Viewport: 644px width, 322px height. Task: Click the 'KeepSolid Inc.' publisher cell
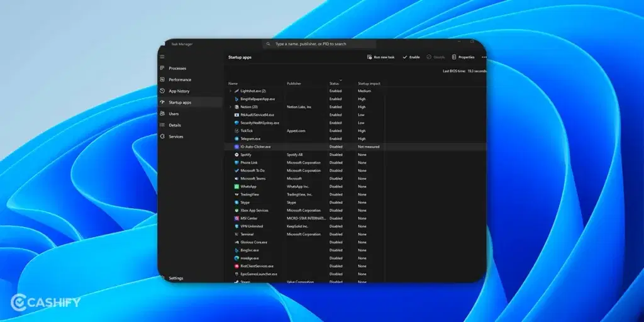(297, 226)
